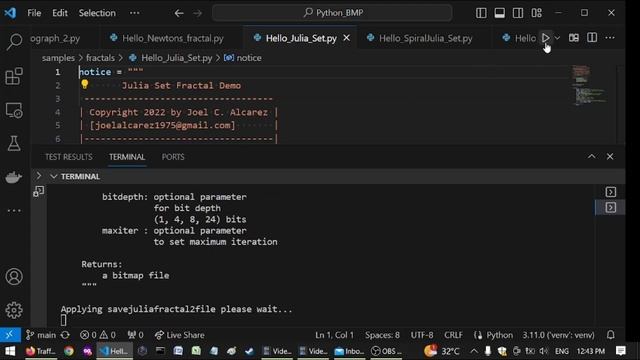Viewport: 640px width, 360px height.
Task: Open changes icon in editor toolbar
Action: pos(574,38)
